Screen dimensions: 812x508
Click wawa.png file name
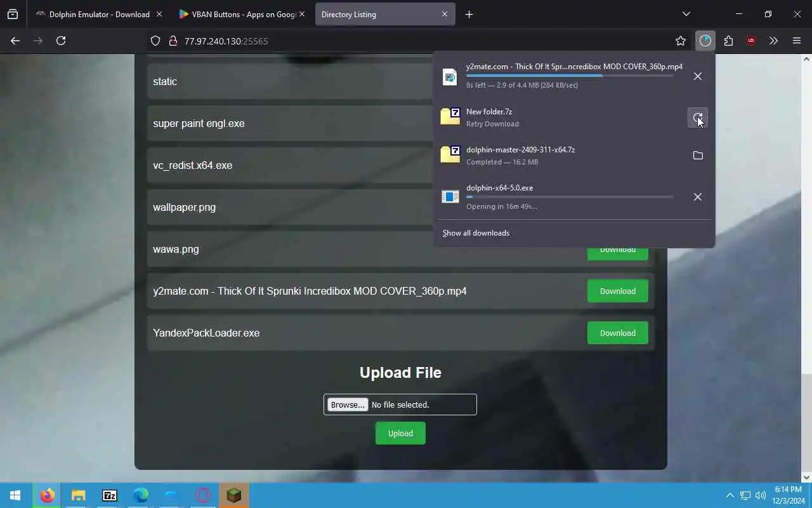point(176,249)
